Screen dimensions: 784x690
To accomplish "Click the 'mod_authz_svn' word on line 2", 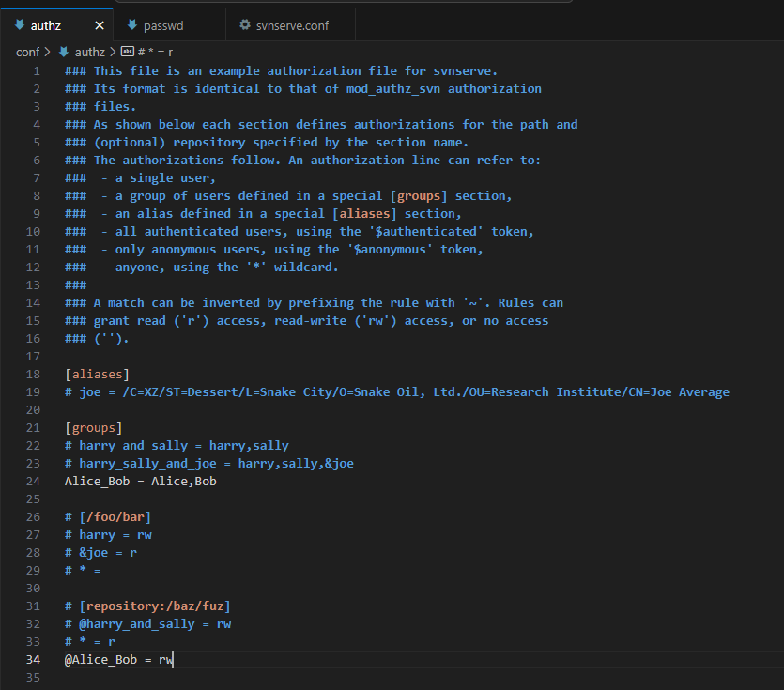I will [x=393, y=89].
